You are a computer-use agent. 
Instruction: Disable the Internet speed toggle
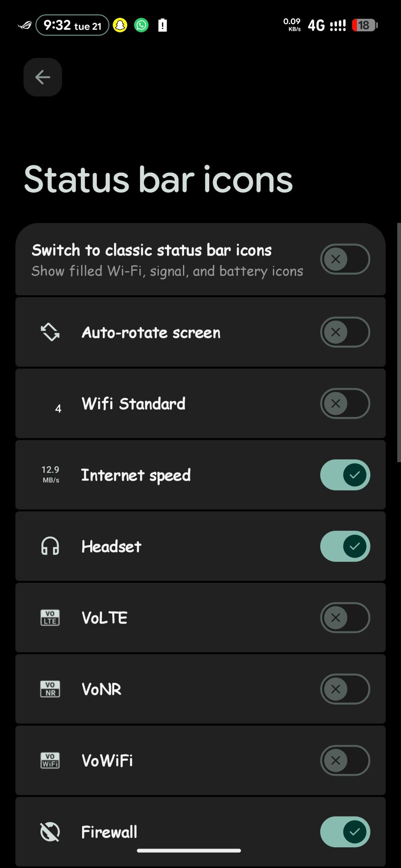345,475
